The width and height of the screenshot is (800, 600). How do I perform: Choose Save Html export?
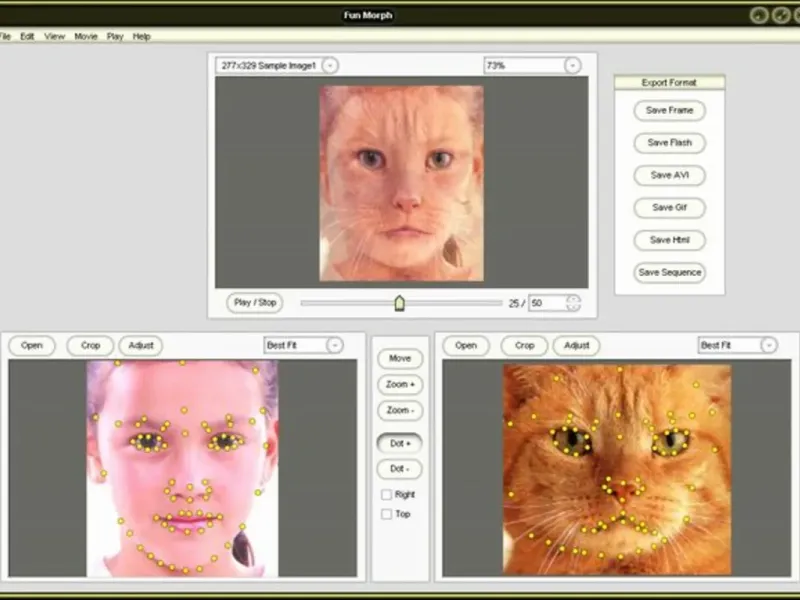pyautogui.click(x=669, y=240)
